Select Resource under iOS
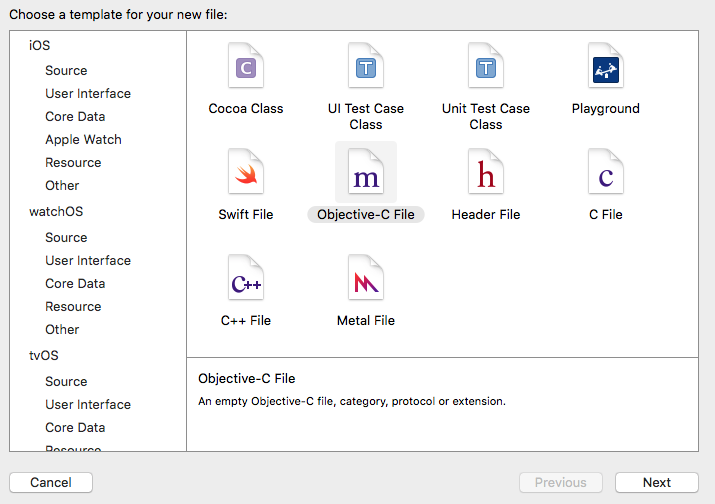 [73, 163]
